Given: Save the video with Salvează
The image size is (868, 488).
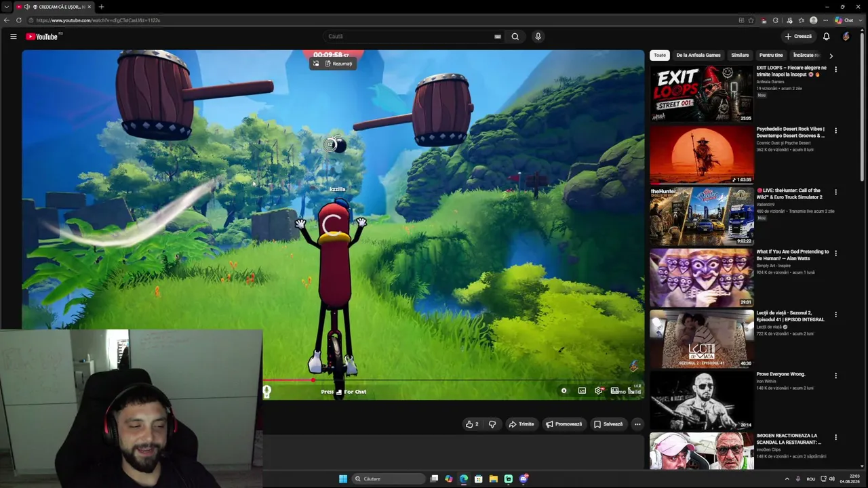Looking at the screenshot, I should coord(608,424).
